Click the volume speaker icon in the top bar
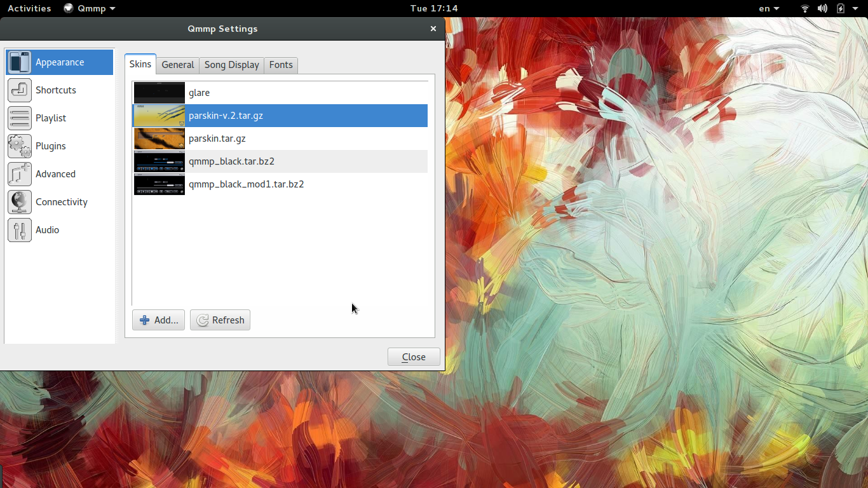Viewport: 868px width, 488px height. [822, 8]
